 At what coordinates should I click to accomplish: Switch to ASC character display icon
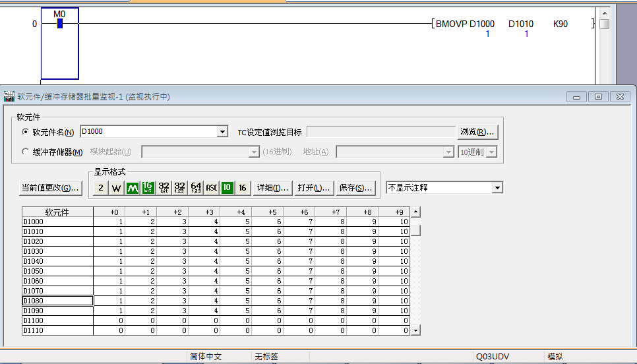pos(212,188)
